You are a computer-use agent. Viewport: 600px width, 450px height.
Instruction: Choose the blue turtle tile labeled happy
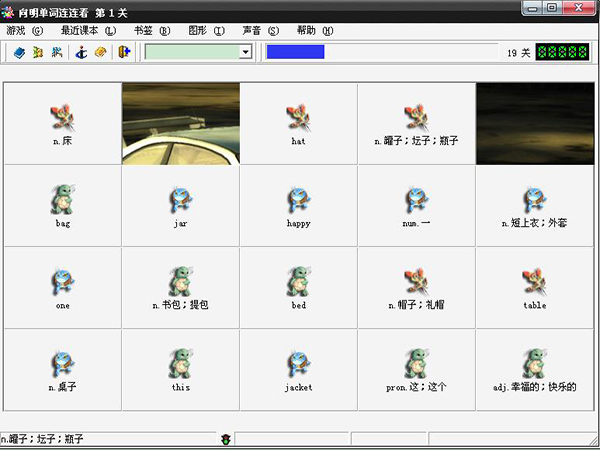(x=298, y=206)
